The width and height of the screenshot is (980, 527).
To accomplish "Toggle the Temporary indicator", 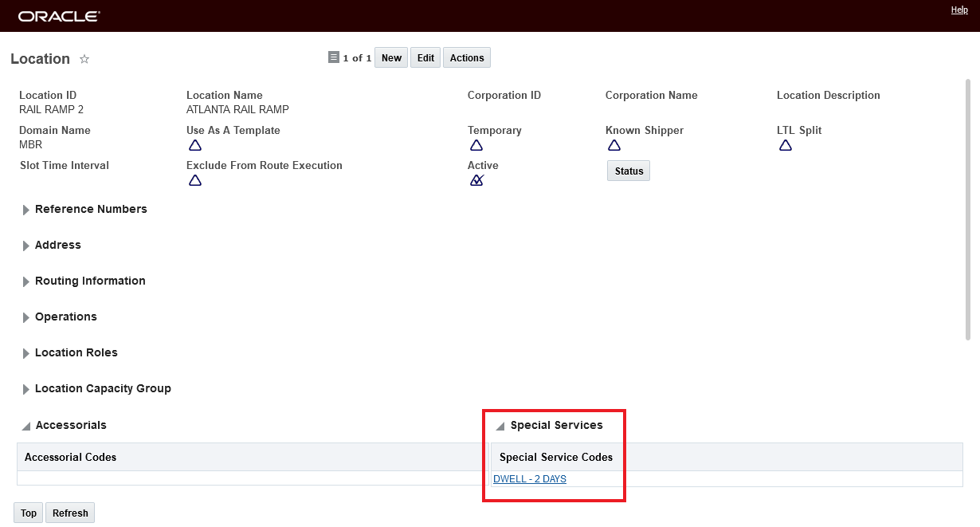I will [x=476, y=145].
